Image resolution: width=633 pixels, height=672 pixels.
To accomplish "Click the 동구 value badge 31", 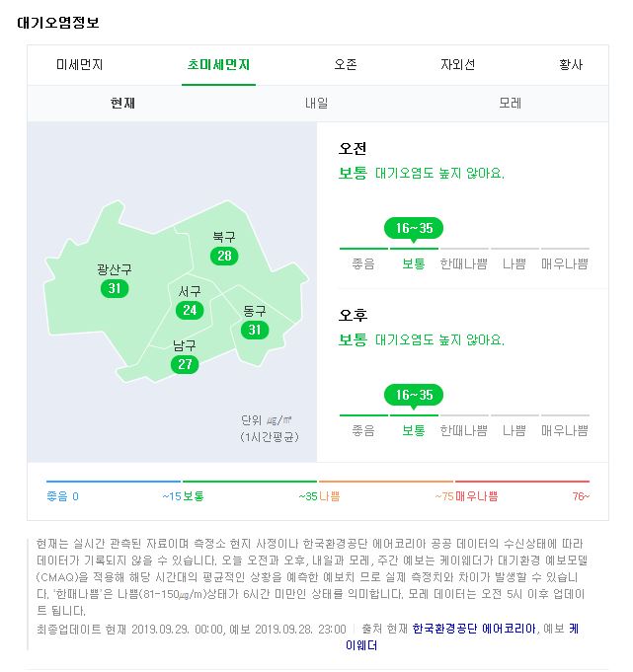I will pyautogui.click(x=255, y=330).
